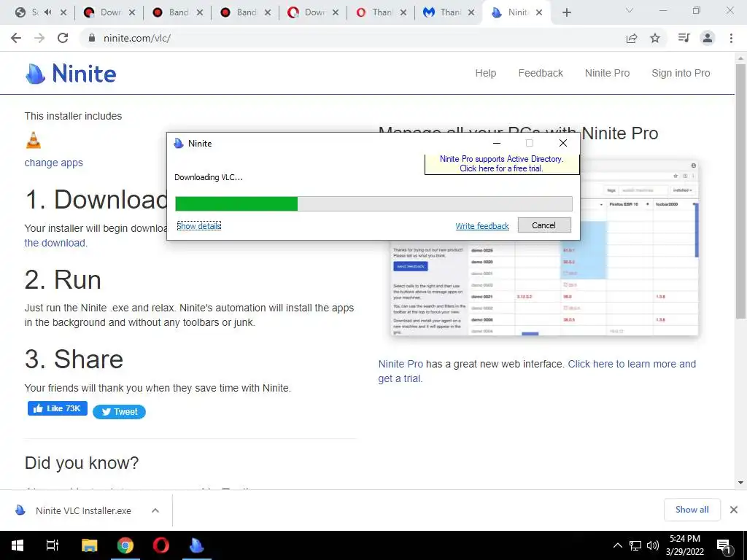The width and height of the screenshot is (747, 560).
Task: Mute the audio-playing first tab
Action: click(47, 12)
